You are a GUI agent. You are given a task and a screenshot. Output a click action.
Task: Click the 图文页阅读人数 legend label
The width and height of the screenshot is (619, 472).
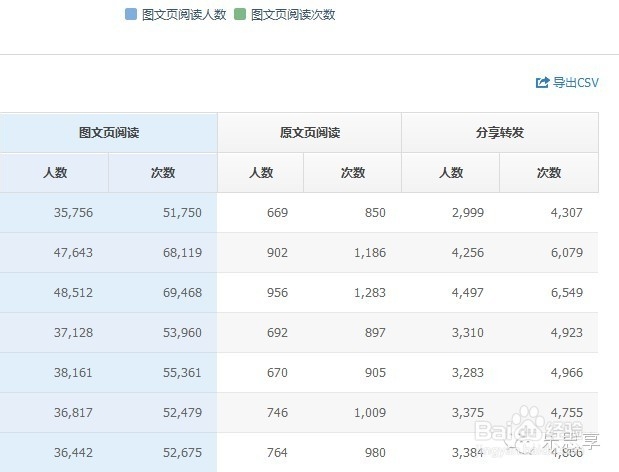point(184,15)
